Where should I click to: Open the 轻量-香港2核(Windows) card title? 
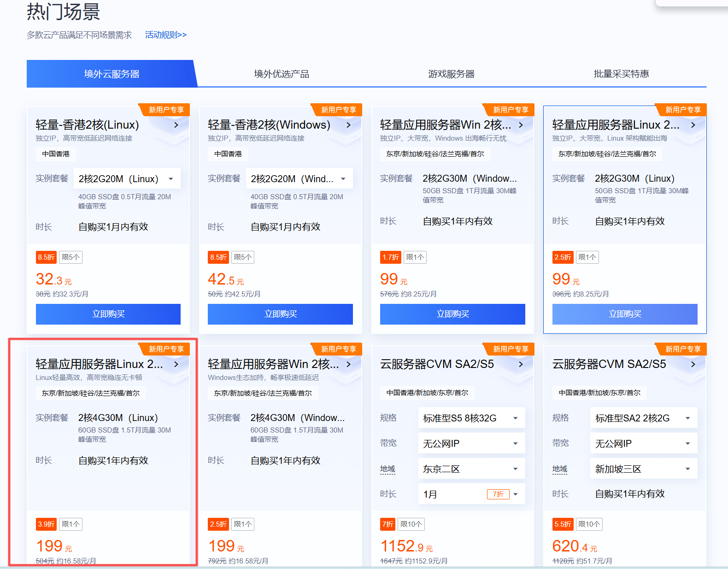point(269,125)
